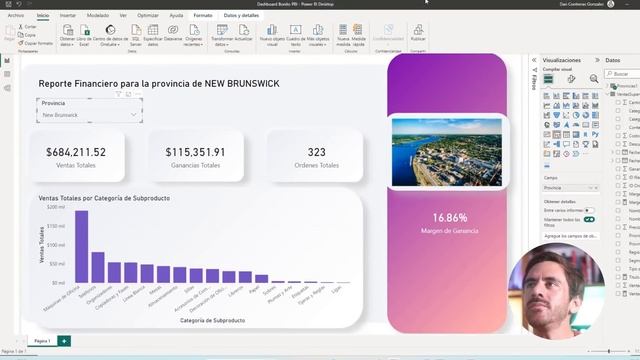
Task: Open the Obtener datos dropdown
Action: 67,35
